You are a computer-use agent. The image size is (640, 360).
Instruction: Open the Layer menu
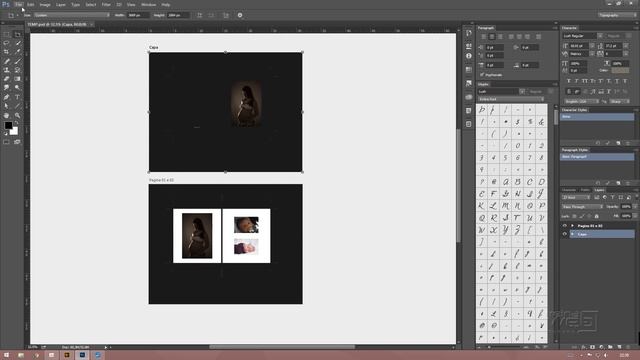(60, 4)
